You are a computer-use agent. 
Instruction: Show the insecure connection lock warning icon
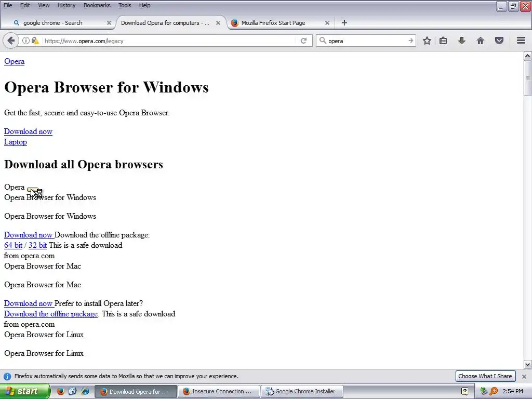[x=35, y=41]
